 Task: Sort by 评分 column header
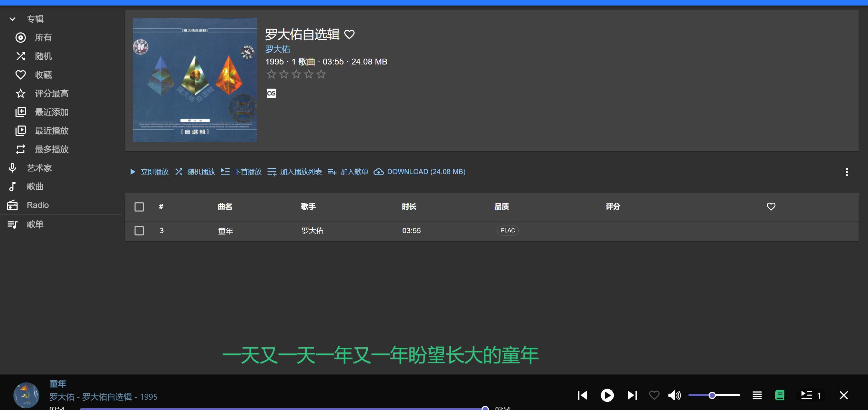point(613,207)
